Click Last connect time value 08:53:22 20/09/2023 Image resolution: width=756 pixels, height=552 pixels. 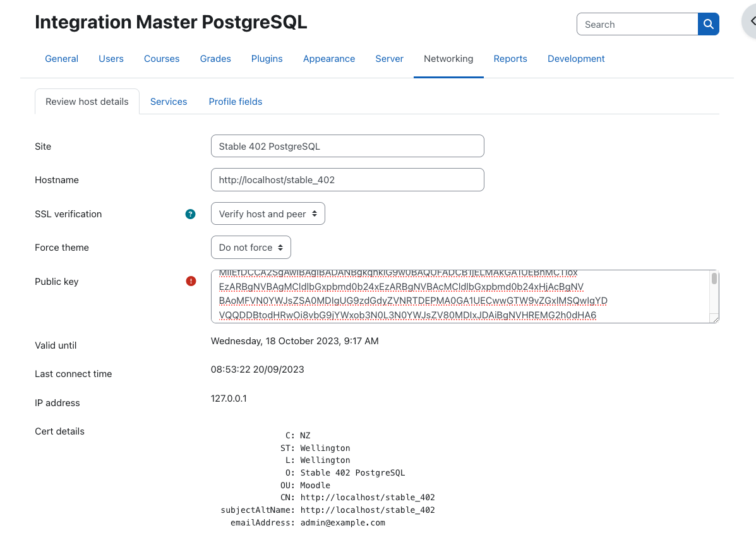258,369
